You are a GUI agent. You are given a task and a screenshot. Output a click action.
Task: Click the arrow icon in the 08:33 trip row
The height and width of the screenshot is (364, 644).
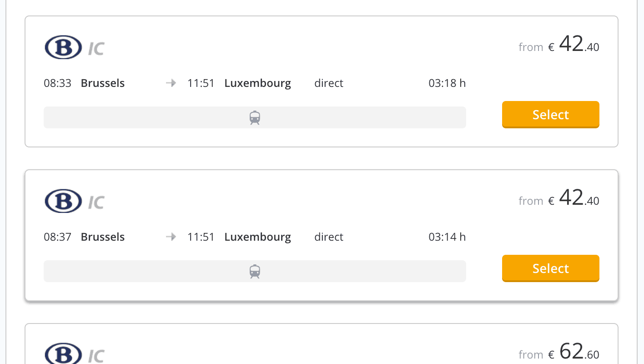[171, 83]
